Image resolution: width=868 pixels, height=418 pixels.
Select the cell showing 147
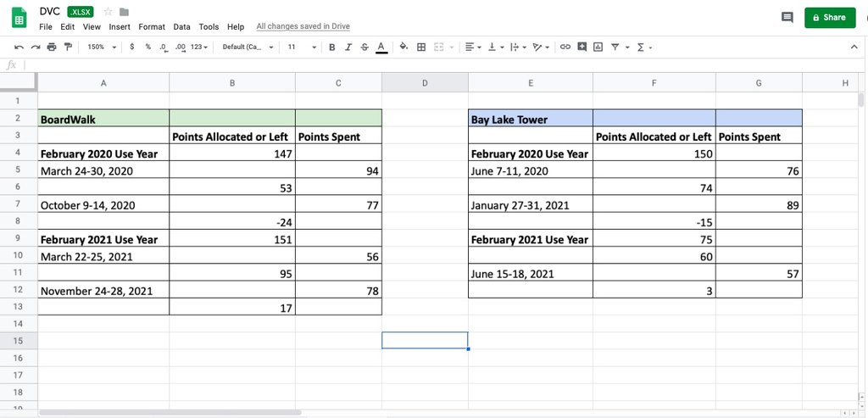pyautogui.click(x=232, y=153)
